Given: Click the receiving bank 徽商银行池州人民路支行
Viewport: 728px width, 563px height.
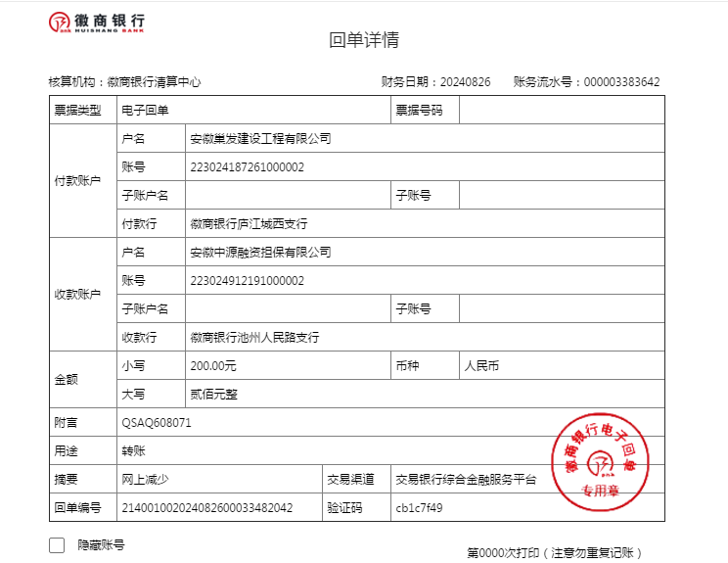Looking at the screenshot, I should [254, 338].
